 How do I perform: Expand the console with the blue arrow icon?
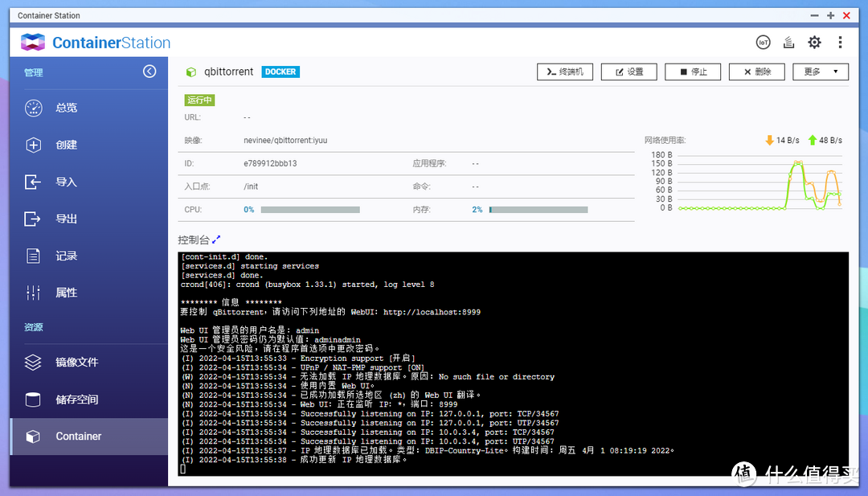click(x=216, y=239)
